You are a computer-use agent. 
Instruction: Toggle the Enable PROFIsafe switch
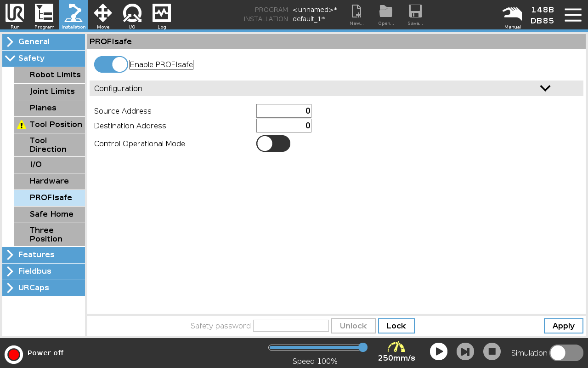[111, 64]
